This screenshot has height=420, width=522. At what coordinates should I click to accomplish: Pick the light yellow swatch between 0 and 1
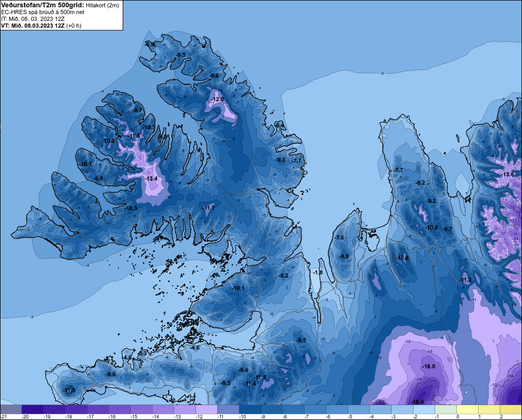tap(467, 409)
